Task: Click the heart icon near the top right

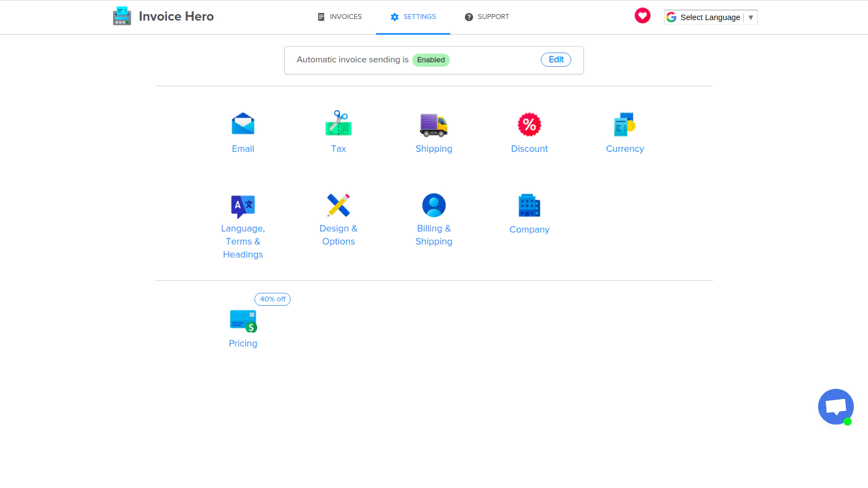Action: [x=642, y=16]
